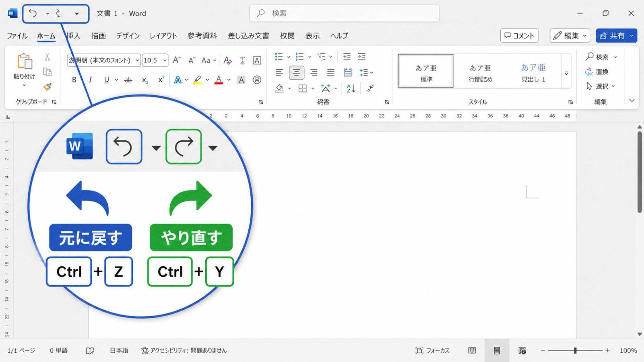Open the Styles pane launcher
Image resolution: width=644 pixels, height=362 pixels.
[x=570, y=102]
